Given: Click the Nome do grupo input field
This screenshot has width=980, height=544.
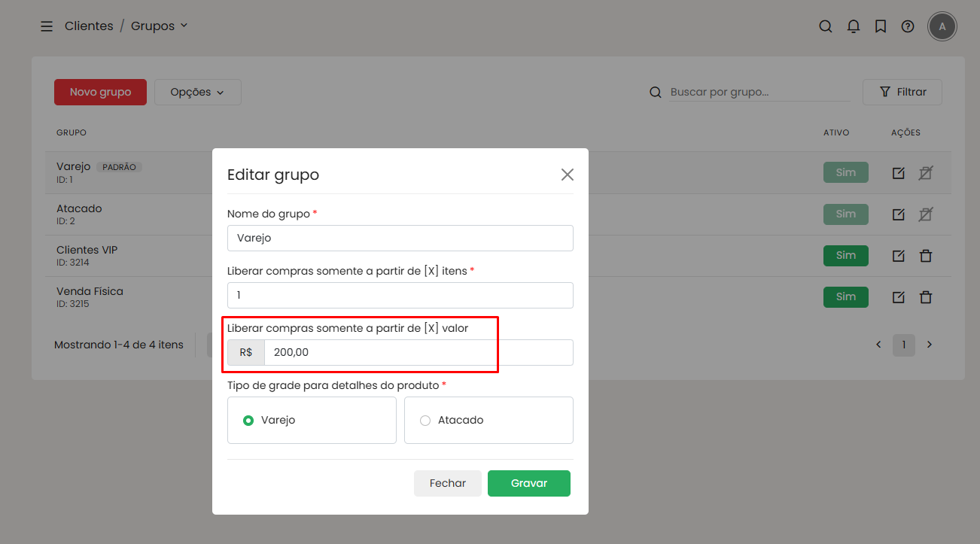Looking at the screenshot, I should pyautogui.click(x=400, y=238).
